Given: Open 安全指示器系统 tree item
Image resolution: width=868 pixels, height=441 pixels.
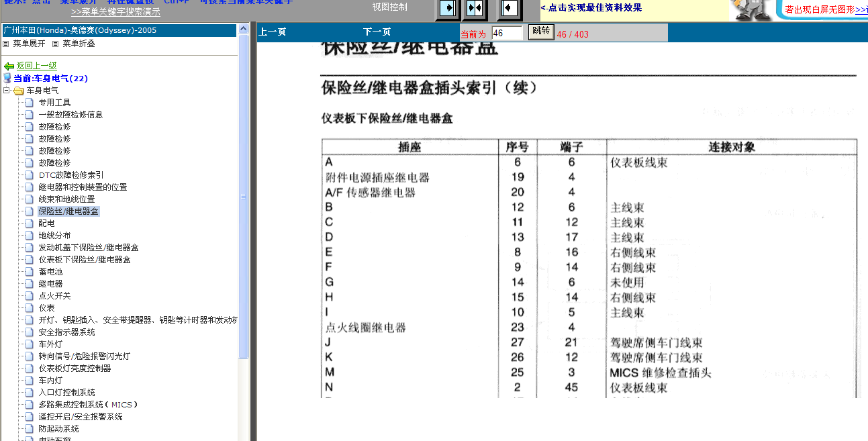Looking at the screenshot, I should click(66, 332).
